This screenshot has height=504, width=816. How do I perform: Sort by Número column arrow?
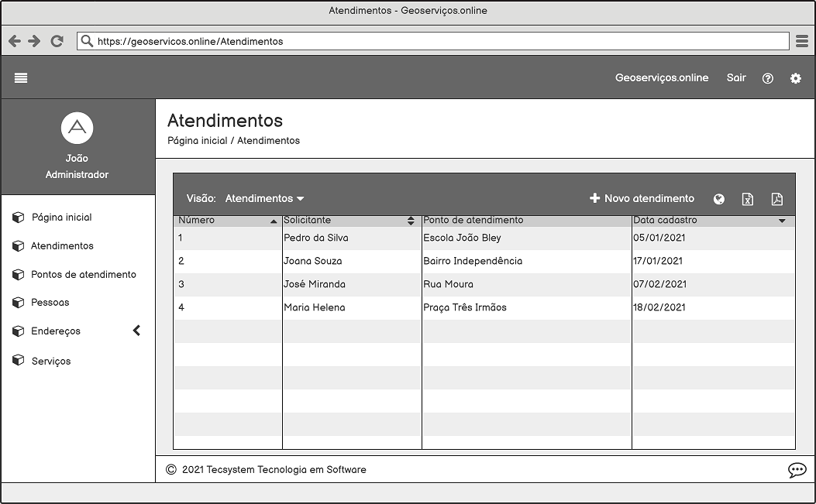[x=273, y=221]
